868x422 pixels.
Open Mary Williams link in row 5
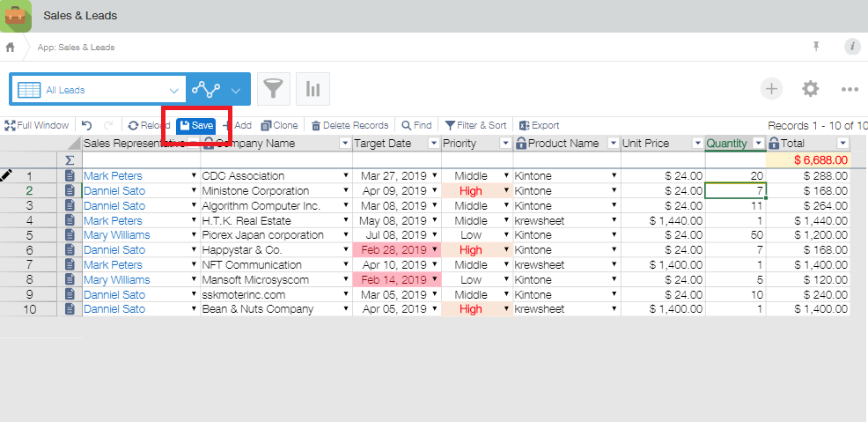click(x=116, y=235)
